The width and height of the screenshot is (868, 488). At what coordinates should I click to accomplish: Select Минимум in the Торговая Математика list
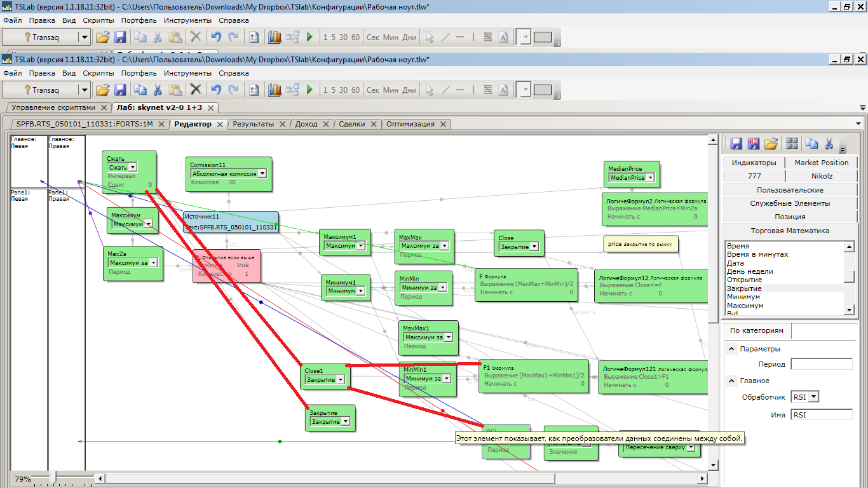pyautogui.click(x=745, y=297)
